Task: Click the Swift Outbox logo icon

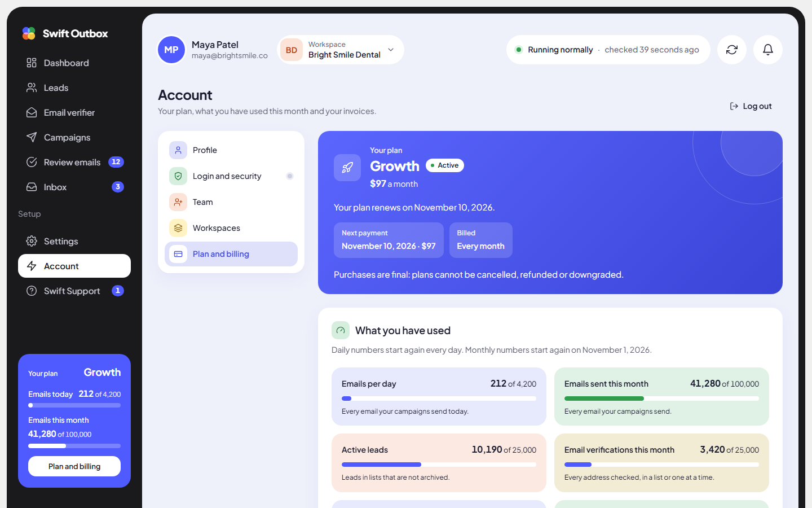Action: [x=29, y=33]
